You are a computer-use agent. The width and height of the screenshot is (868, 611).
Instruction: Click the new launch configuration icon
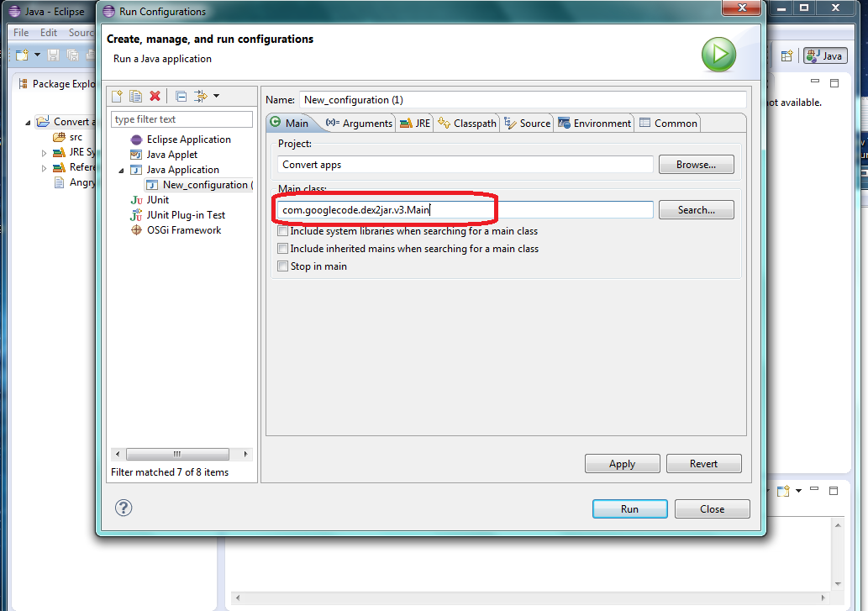(118, 97)
